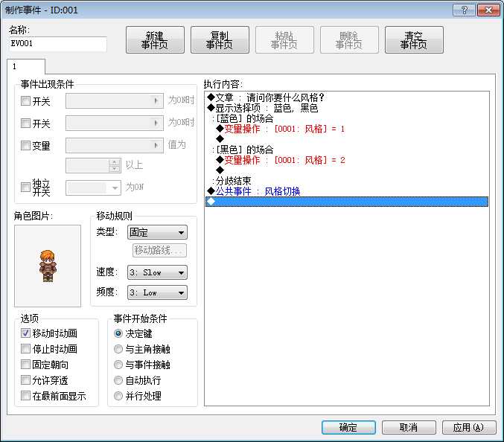Select the 决定键 trigger radio button
504x442 pixels.
[118, 333]
